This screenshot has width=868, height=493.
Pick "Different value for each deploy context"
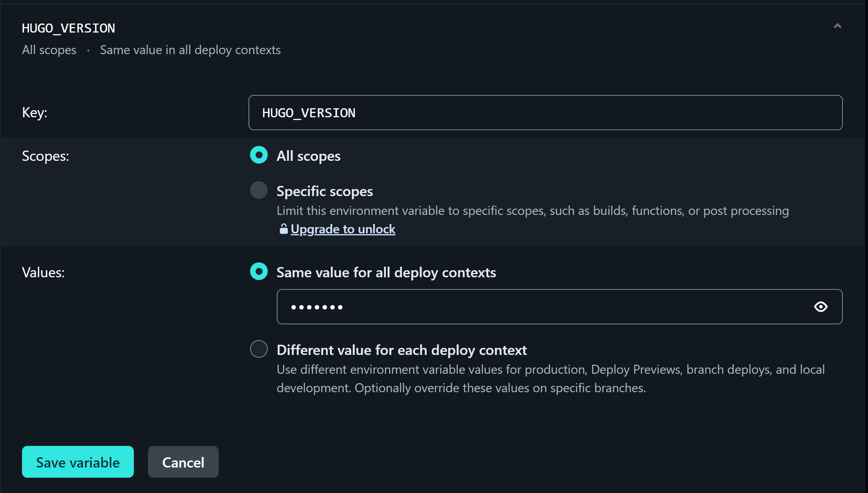coord(259,349)
